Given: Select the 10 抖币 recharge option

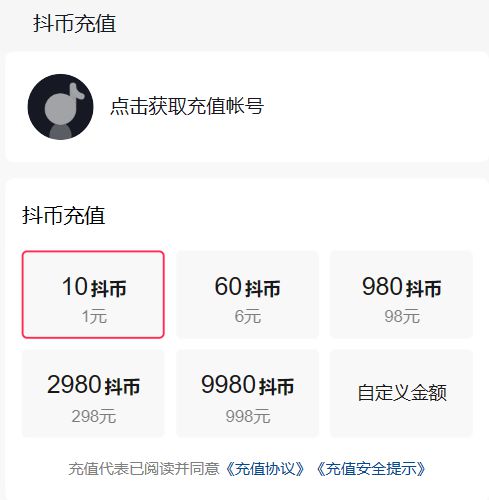Looking at the screenshot, I should point(93,295).
